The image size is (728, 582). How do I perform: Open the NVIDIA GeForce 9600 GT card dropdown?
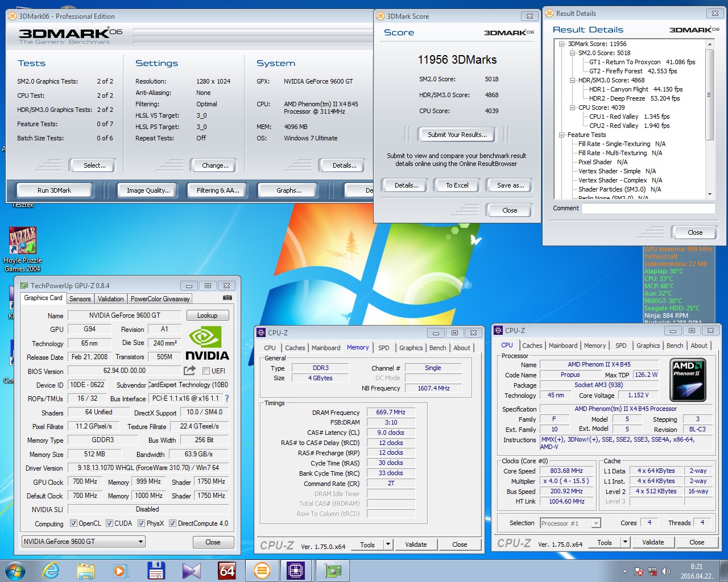point(84,542)
